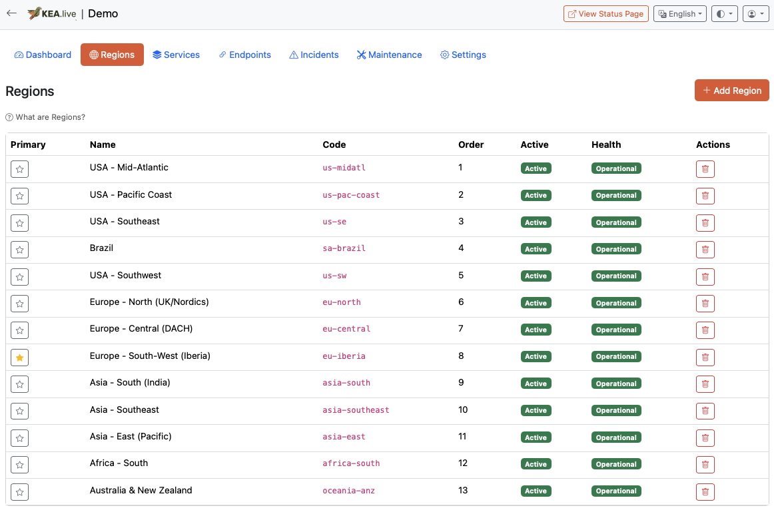Click the us-midatl region code
The height and width of the screenshot is (532, 774).
[344, 168]
